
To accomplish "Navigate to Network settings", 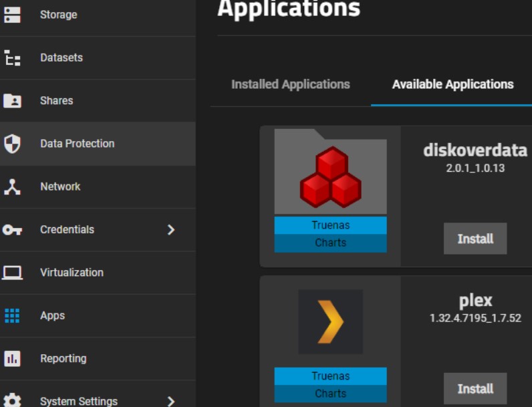I will pos(98,186).
